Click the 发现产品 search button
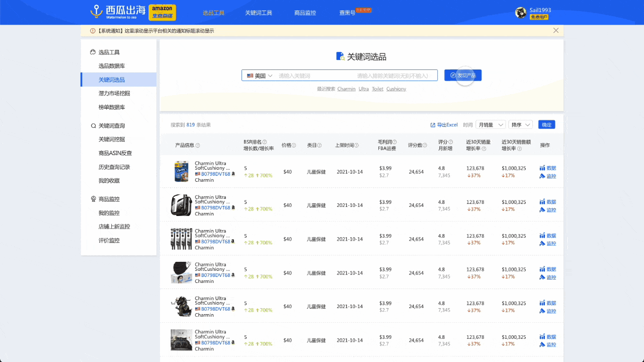 coord(463,76)
